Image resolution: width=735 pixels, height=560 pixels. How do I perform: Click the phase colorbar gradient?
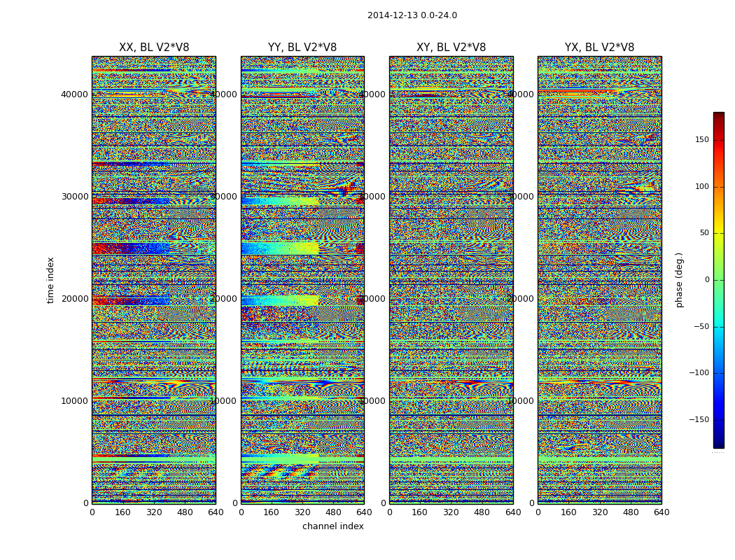coord(719,280)
